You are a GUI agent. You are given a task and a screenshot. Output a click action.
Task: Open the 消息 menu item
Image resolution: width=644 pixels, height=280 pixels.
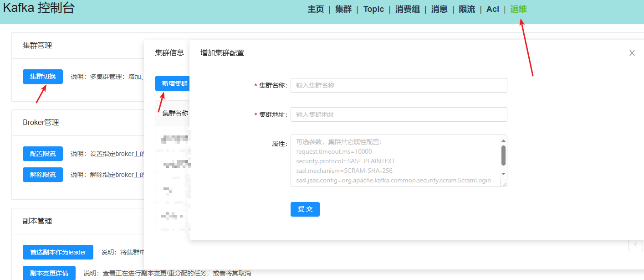click(x=440, y=9)
